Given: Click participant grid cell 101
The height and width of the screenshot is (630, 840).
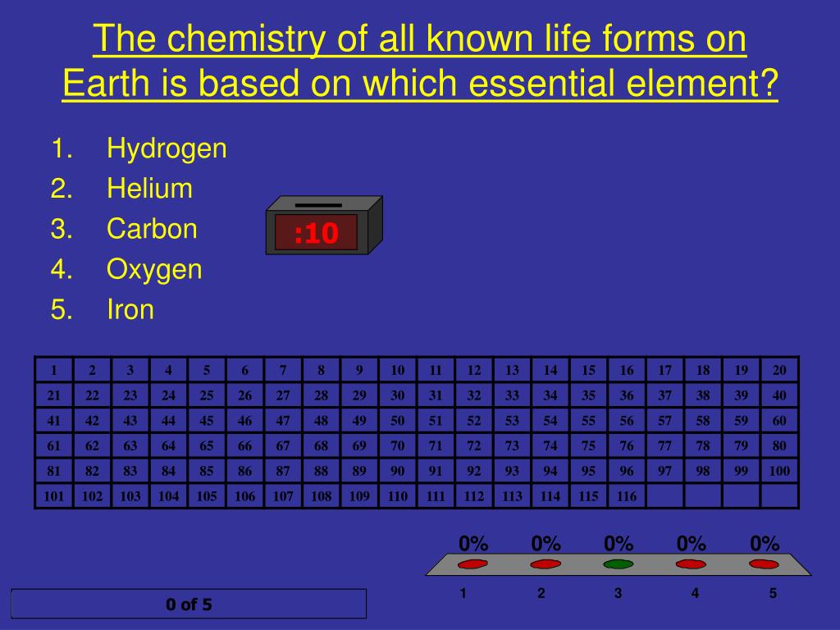Looking at the screenshot, I should 54,495.
